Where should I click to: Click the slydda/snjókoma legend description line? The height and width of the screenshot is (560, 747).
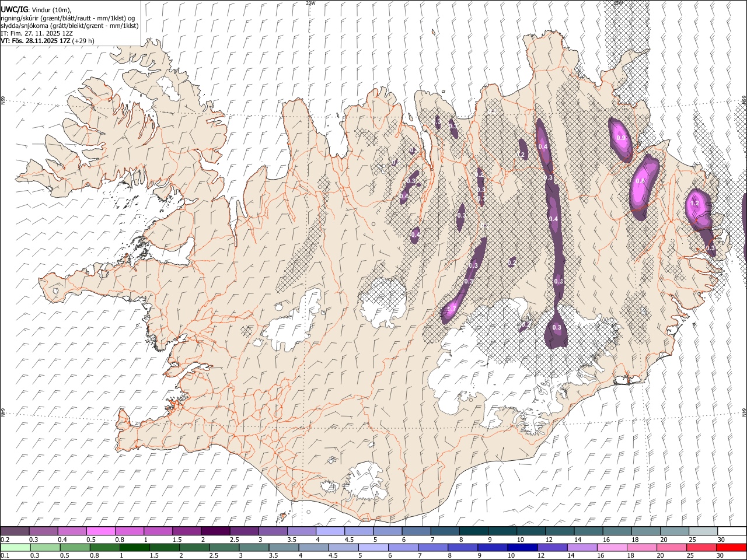point(70,26)
